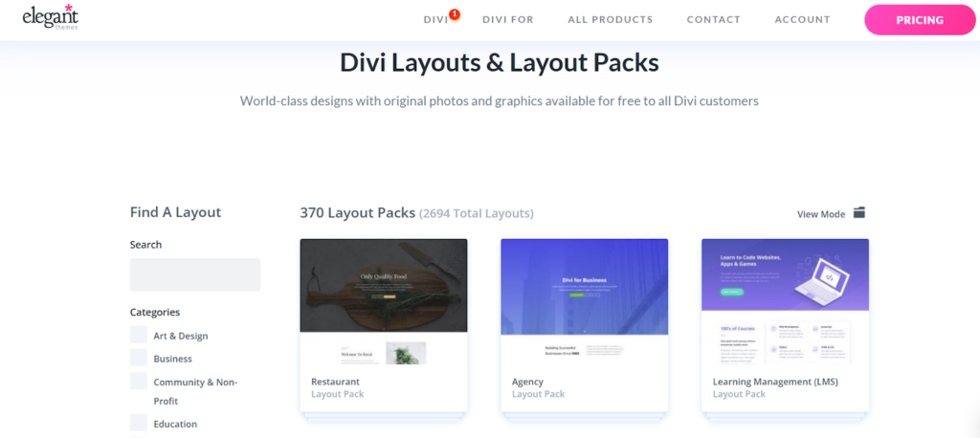The width and height of the screenshot is (980, 438).
Task: Open the Learning Management layout thumbnail
Action: point(785,301)
